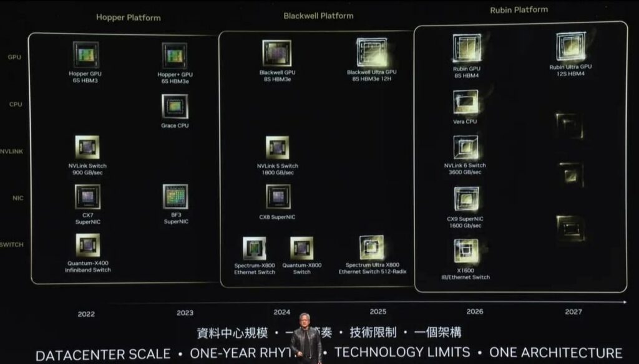Image resolution: width=639 pixels, height=364 pixels.
Task: Click the Blackwell Ultra GPU chip icon
Action: [371, 52]
